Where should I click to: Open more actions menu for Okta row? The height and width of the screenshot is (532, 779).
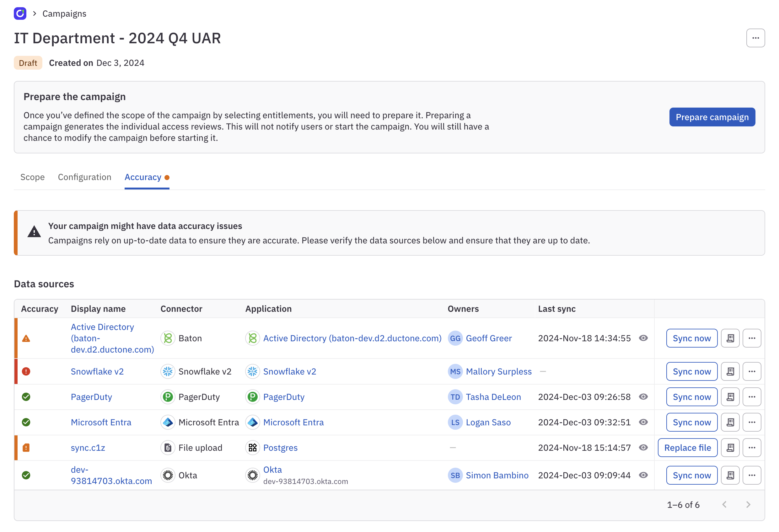pos(751,475)
